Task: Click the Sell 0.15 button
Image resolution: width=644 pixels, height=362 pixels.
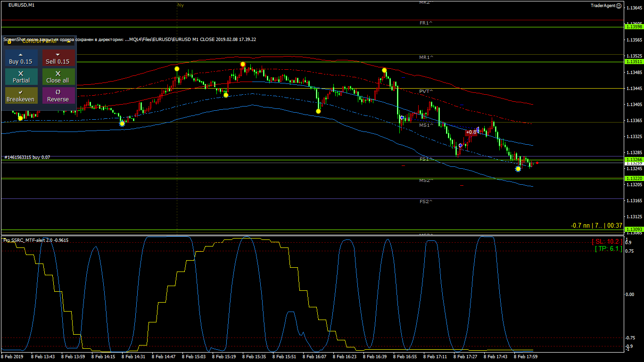Action: click(x=58, y=58)
